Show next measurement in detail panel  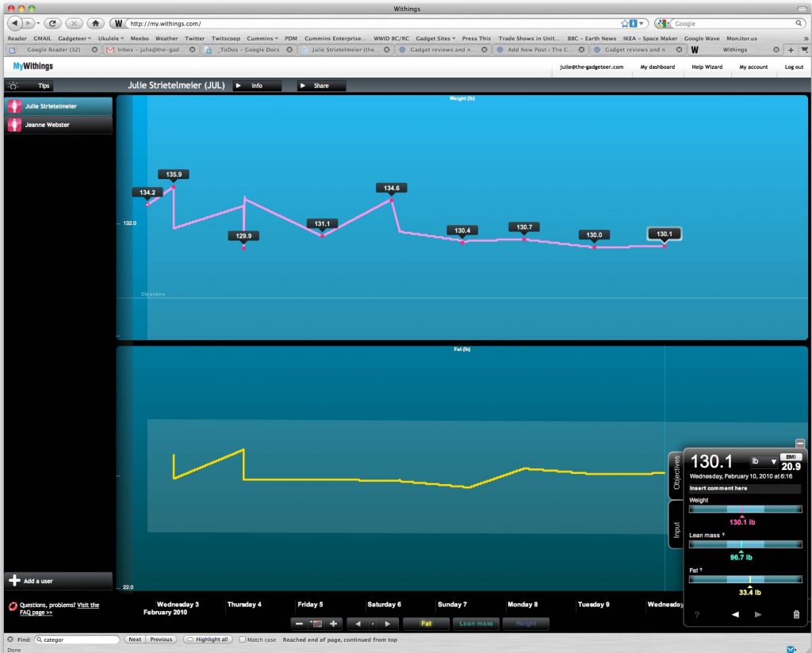tap(758, 614)
